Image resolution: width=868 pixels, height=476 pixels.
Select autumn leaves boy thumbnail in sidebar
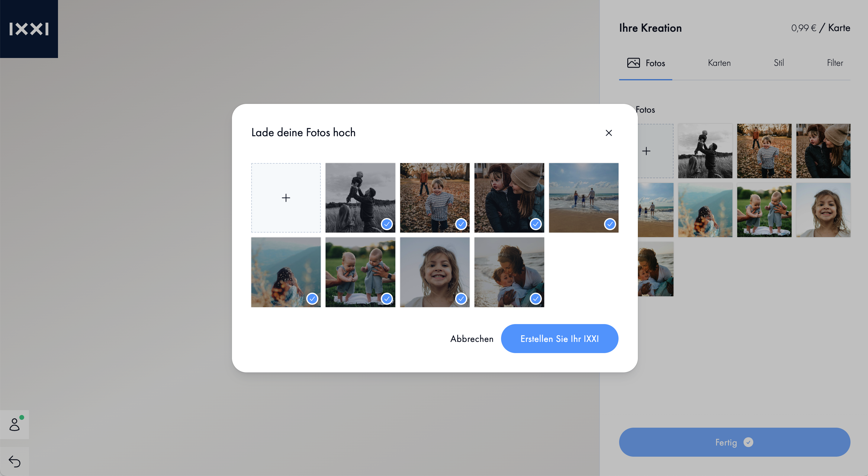764,151
